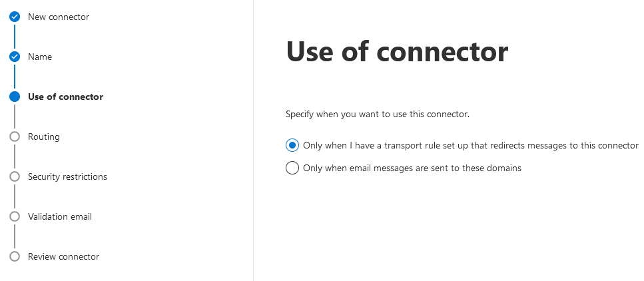Image resolution: width=644 pixels, height=281 pixels.
Task: Click the Validation email step circle
Action: click(15, 216)
